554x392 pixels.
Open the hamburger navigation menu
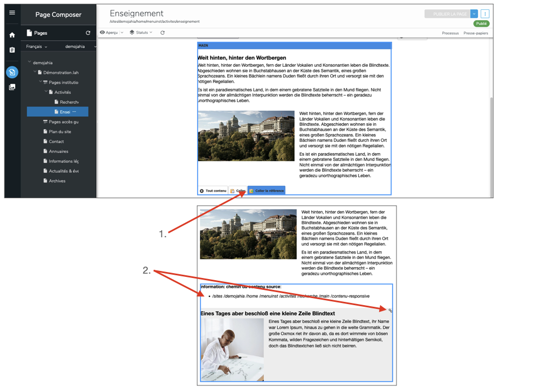pyautogui.click(x=12, y=13)
